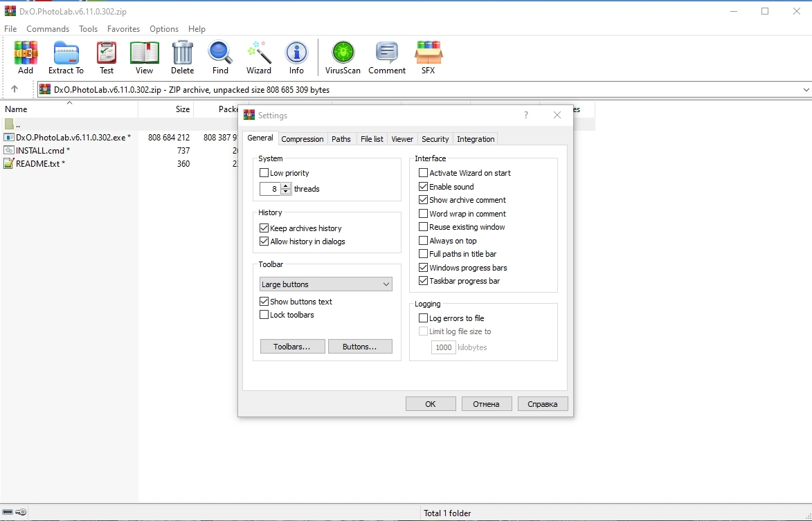812x521 pixels.
Task: Open the Large buttons dropdown
Action: coord(326,284)
